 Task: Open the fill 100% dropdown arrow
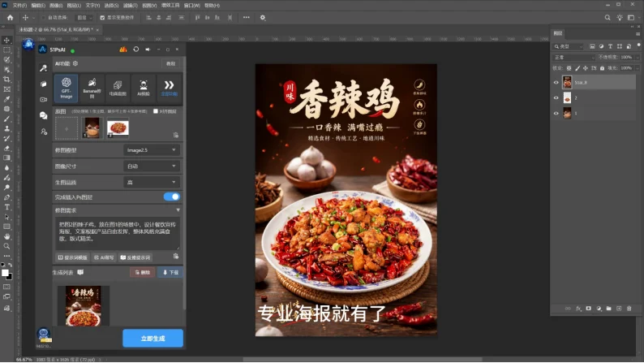point(637,68)
